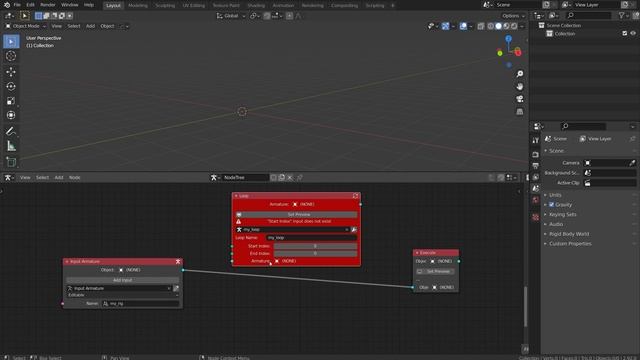Open the Render properties tab icon

[536, 155]
